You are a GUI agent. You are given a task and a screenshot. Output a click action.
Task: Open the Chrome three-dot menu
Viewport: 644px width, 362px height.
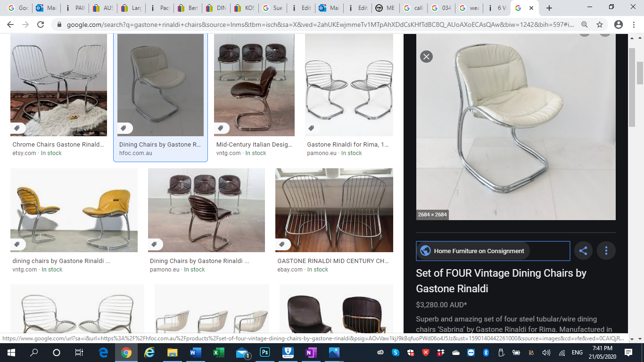(634, 25)
